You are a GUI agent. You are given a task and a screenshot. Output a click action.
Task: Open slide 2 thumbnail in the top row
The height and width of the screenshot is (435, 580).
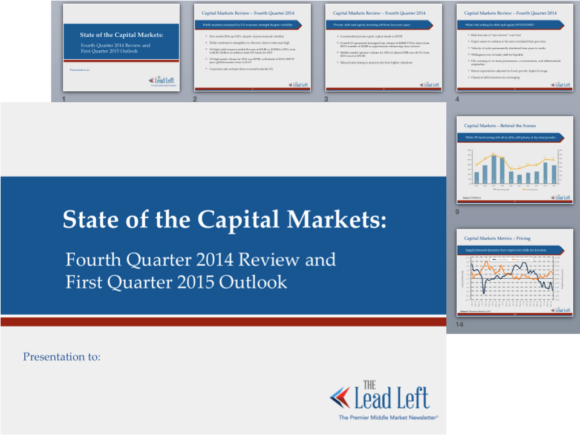coord(252,48)
